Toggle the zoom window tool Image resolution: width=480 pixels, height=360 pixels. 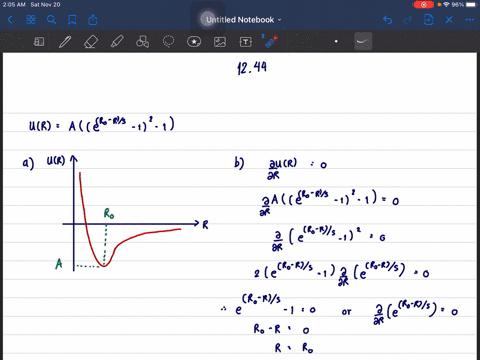coord(39,42)
